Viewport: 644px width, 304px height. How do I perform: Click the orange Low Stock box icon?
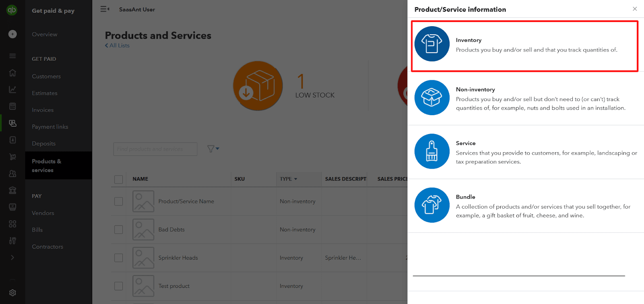[x=258, y=86]
